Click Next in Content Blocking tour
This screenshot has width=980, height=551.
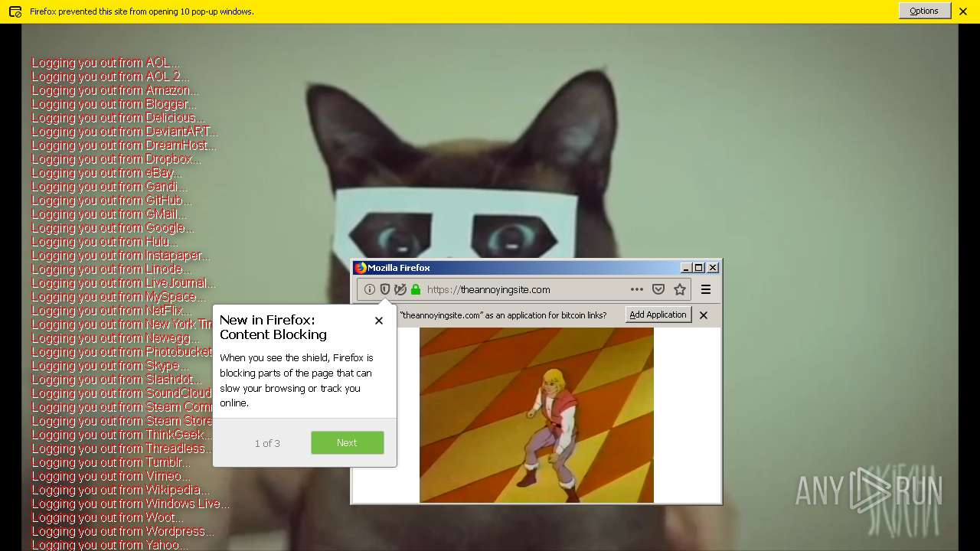347,442
